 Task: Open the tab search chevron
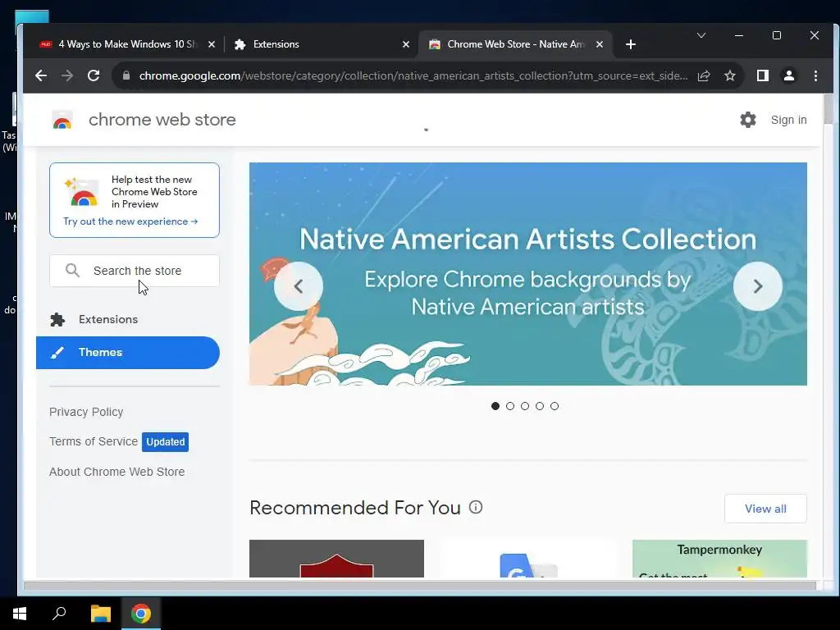701,35
